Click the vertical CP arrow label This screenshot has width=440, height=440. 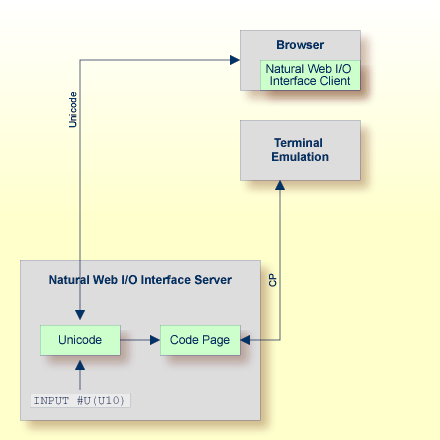pyautogui.click(x=273, y=280)
